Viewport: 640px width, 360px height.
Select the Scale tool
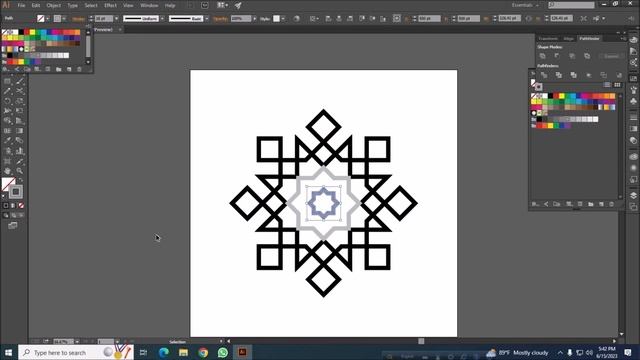pos(20,101)
